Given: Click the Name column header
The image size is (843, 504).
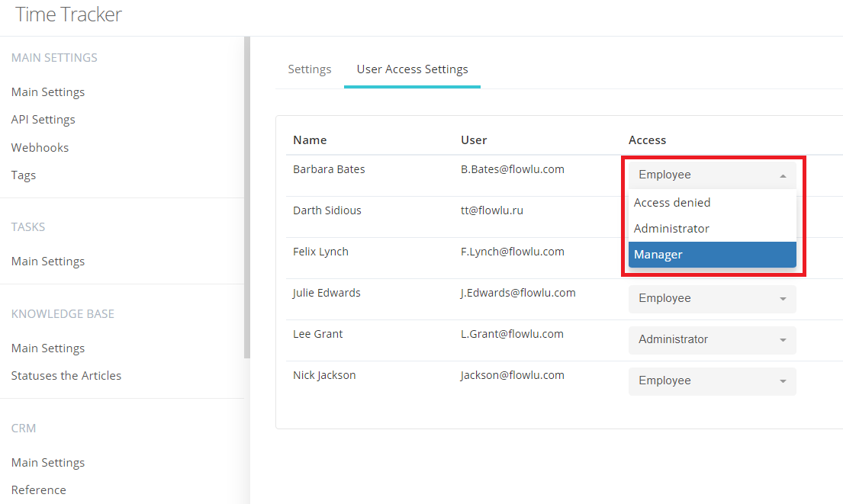Looking at the screenshot, I should (x=310, y=140).
